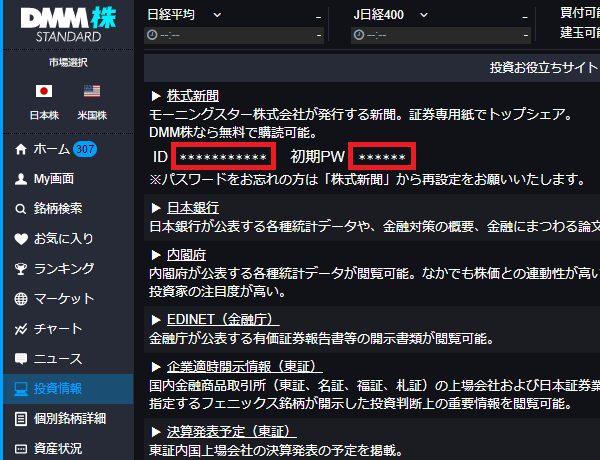The width and height of the screenshot is (600, 460).
Task: Click the triangle beside 決算発表予定（東証）
Action: 156,432
